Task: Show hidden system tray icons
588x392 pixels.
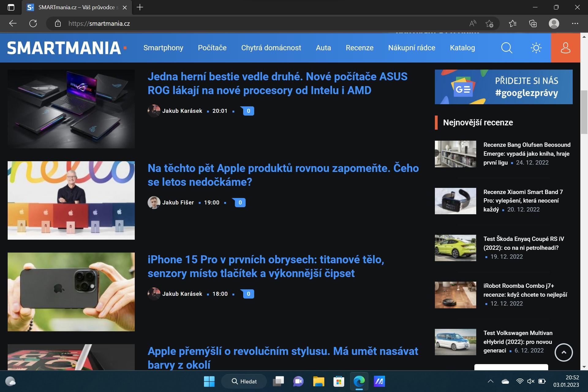Action: click(490, 382)
